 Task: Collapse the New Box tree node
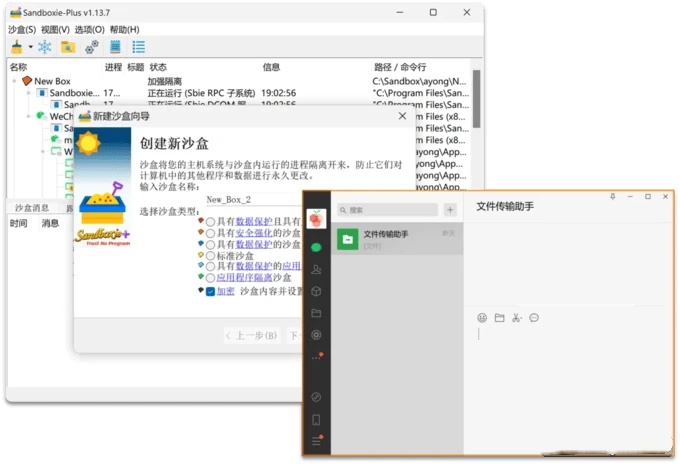coord(14,81)
